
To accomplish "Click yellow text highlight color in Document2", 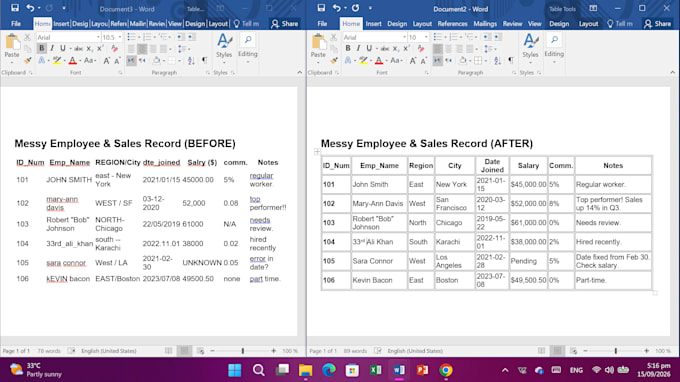I will pyautogui.click(x=363, y=61).
